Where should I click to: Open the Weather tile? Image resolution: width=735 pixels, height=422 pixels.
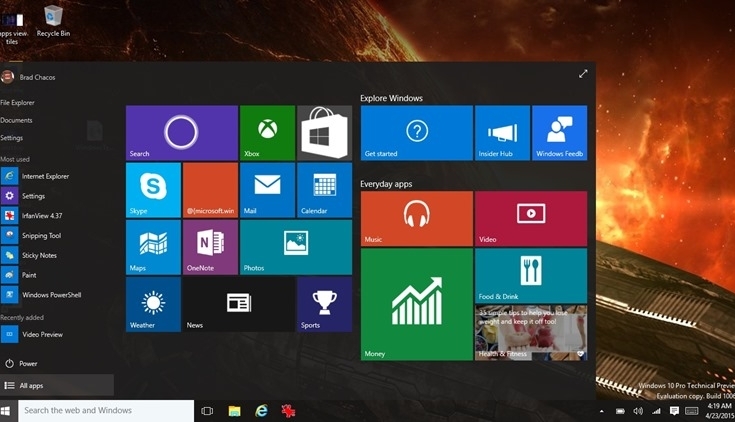click(x=153, y=304)
